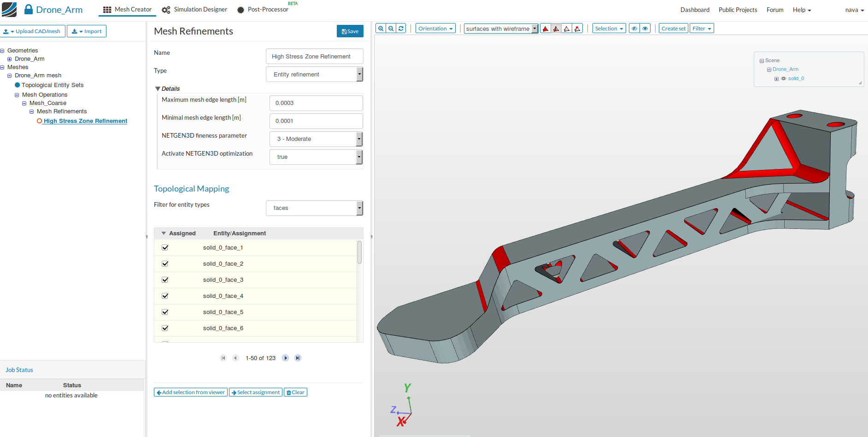Reset the 3D viewer view
This screenshot has width=868, height=437.
(401, 29)
